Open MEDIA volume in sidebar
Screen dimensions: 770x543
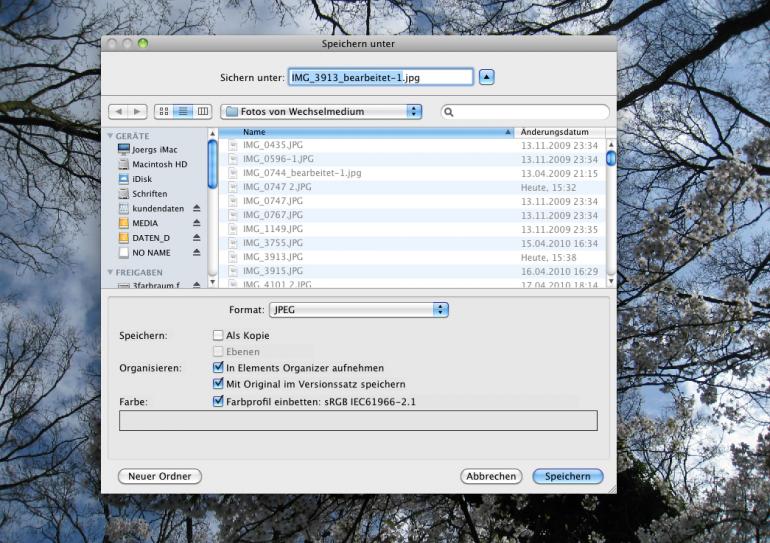click(x=145, y=223)
